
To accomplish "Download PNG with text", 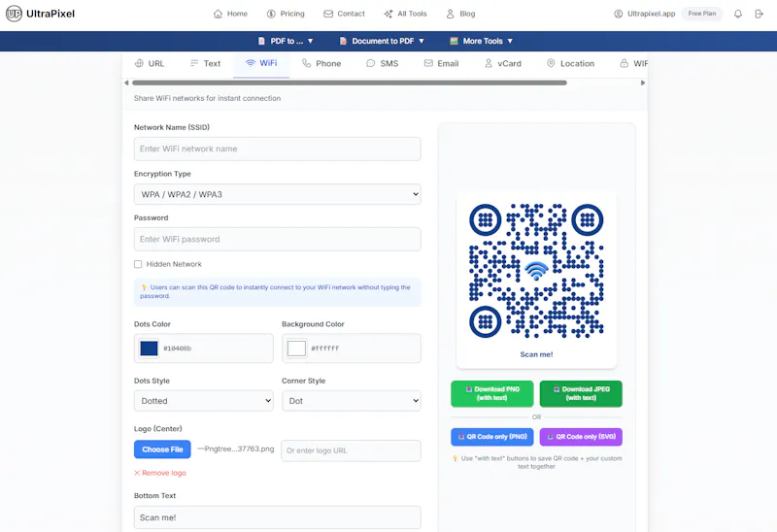I will (x=492, y=394).
